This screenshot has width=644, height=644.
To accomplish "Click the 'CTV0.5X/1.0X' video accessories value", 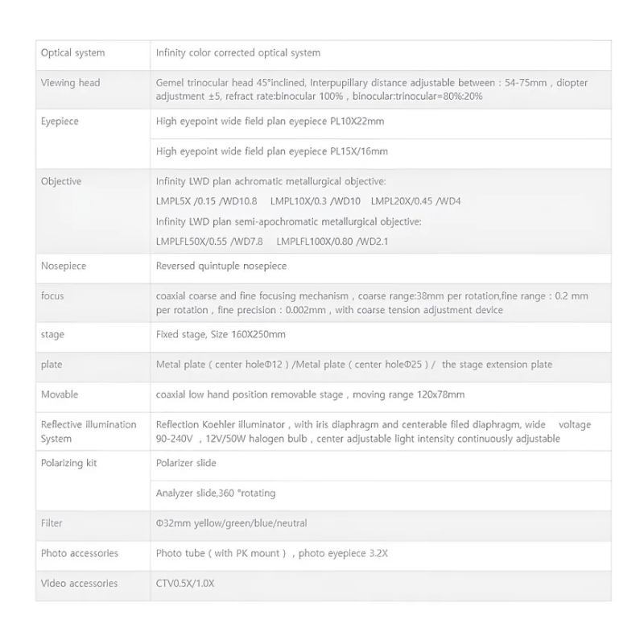I will (x=185, y=584).
